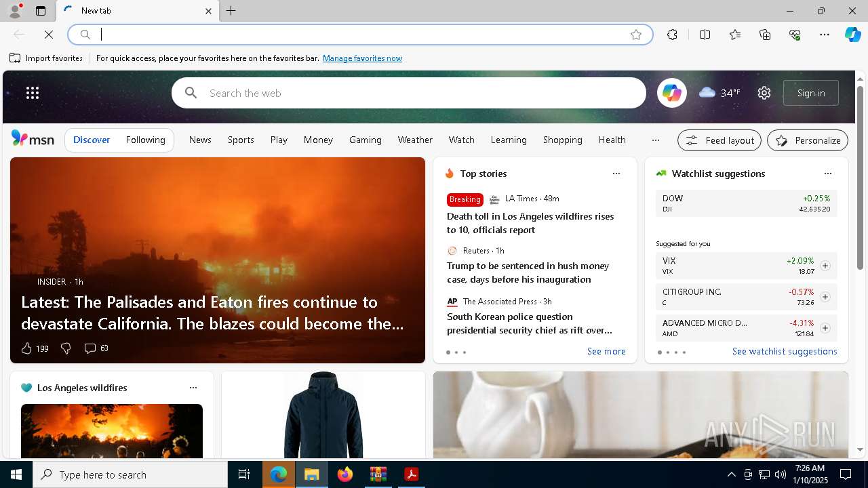
Task: Open the tab actions menu icon
Action: click(x=41, y=11)
